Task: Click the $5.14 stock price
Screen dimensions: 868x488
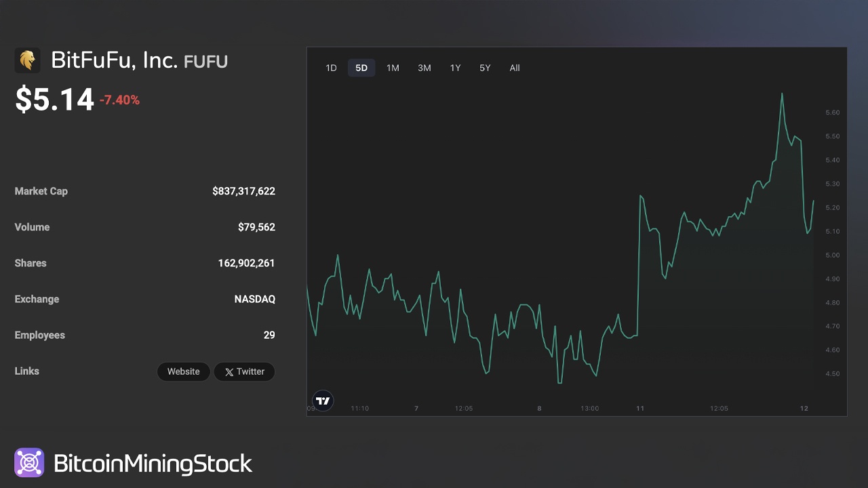Action: coord(54,100)
